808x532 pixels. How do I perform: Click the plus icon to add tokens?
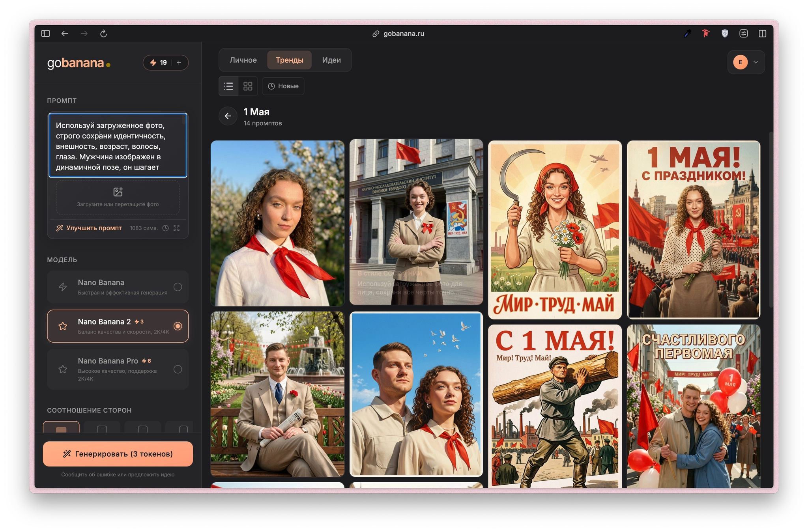tap(179, 63)
